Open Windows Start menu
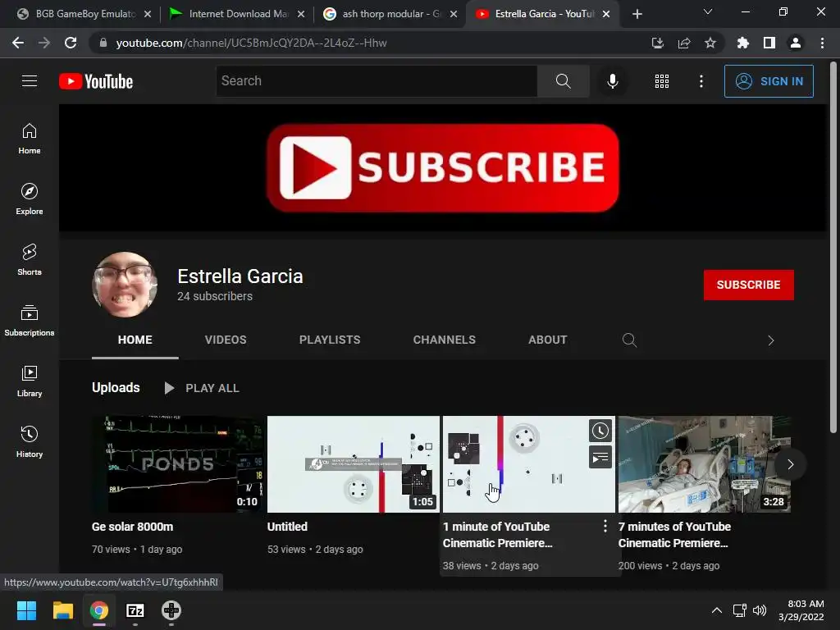The height and width of the screenshot is (630, 840). click(26, 610)
